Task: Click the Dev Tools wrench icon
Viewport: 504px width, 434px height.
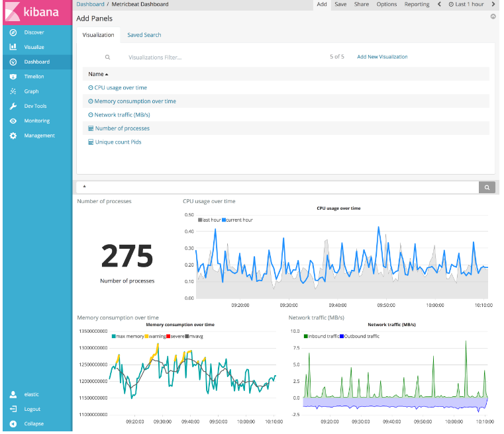Action: [x=13, y=106]
